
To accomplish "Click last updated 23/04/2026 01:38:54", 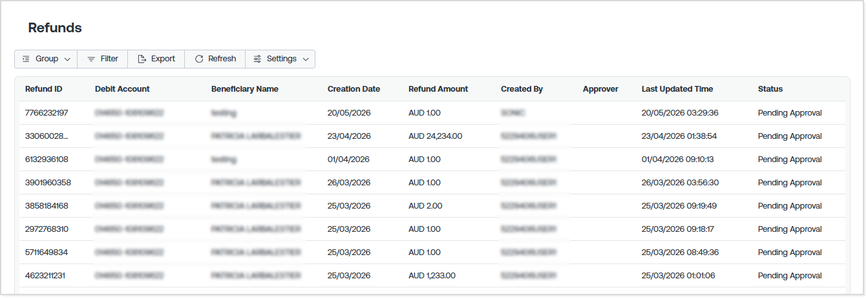I will coord(679,136).
